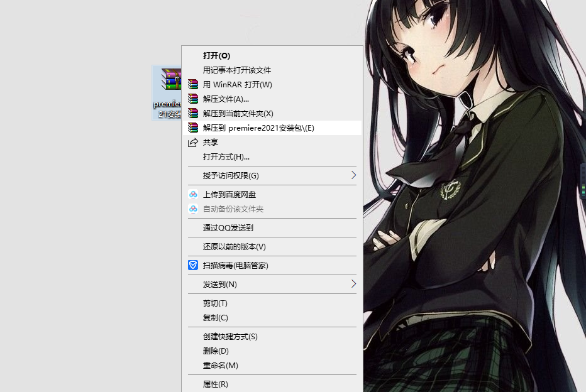The height and width of the screenshot is (392, 586).
Task: Choose 打开(O) from the context menu
Action: pos(272,56)
